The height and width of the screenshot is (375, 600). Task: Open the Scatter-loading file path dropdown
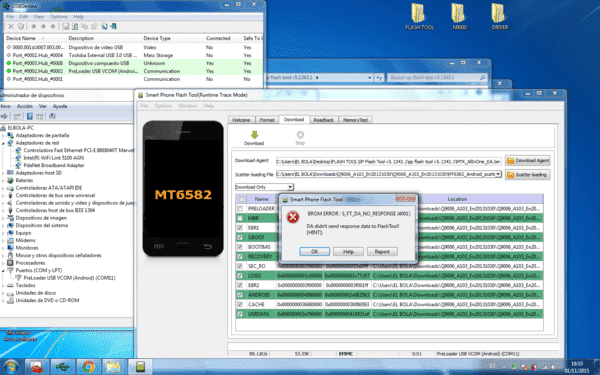498,174
